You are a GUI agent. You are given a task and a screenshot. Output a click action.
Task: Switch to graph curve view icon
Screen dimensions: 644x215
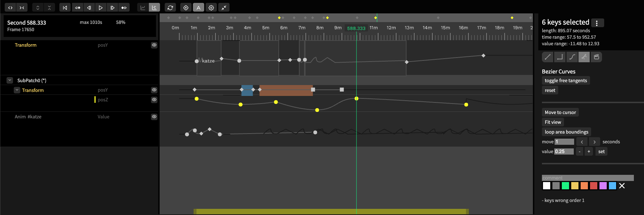click(x=143, y=8)
